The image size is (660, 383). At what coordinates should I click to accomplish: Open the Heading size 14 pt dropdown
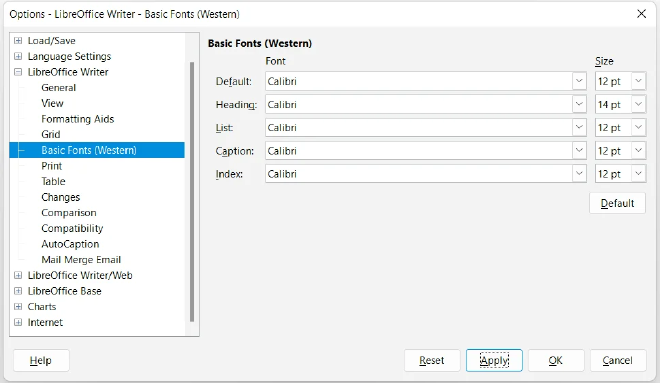(x=639, y=104)
